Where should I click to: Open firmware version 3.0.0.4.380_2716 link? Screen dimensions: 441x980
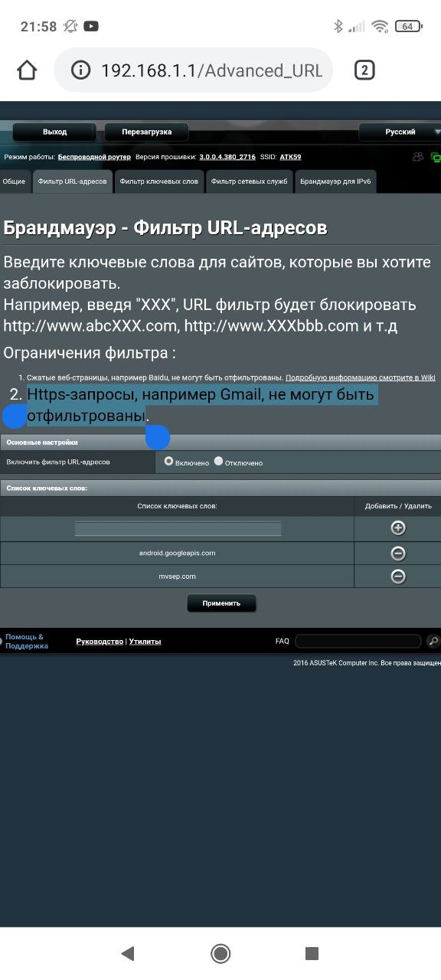click(227, 157)
